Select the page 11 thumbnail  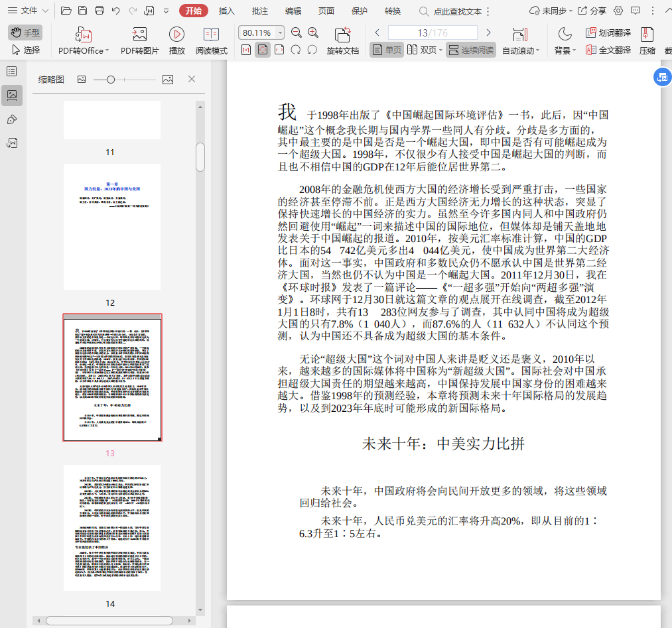(x=112, y=120)
